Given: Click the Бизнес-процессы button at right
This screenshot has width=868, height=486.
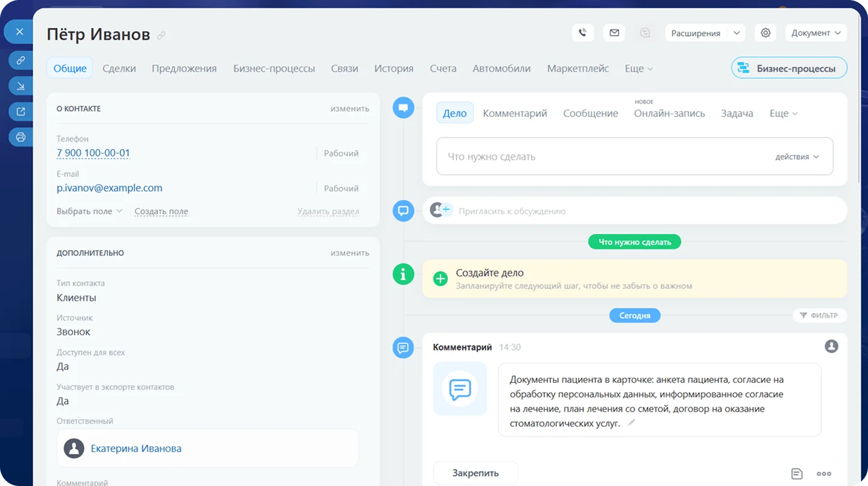Looking at the screenshot, I should pyautogui.click(x=789, y=68).
